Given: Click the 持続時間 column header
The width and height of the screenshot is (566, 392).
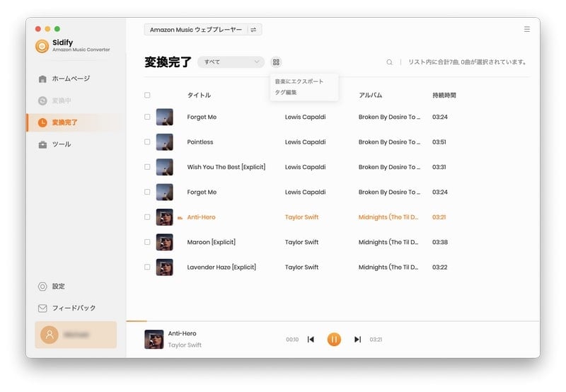Looking at the screenshot, I should coord(444,96).
